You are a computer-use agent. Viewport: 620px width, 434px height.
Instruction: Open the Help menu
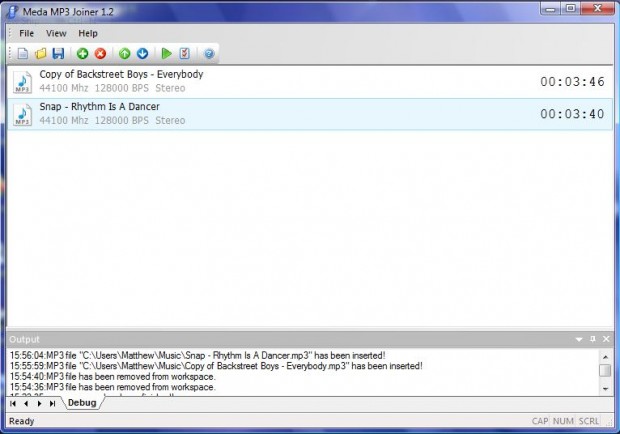pyautogui.click(x=88, y=33)
